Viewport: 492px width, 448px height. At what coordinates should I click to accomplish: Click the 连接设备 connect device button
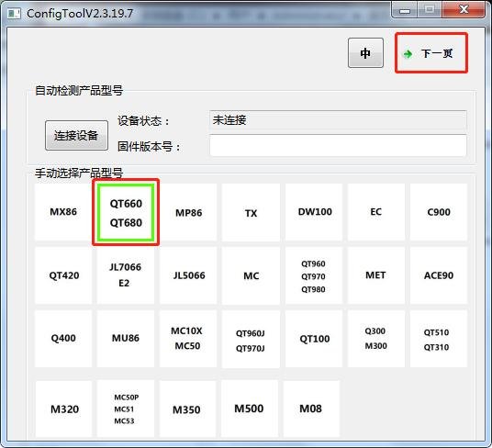(x=76, y=135)
